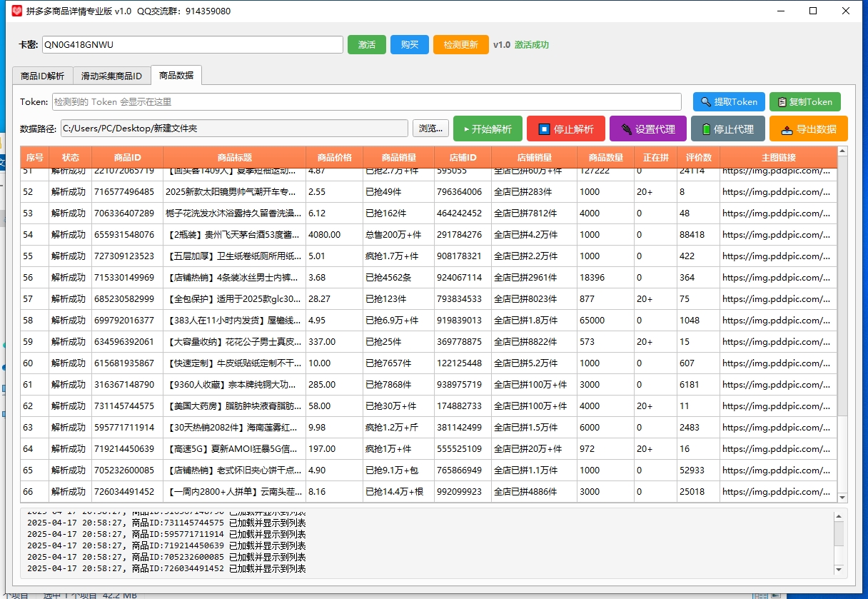The width and height of the screenshot is (868, 599).
Task: Minimize the application window
Action: coord(779,11)
